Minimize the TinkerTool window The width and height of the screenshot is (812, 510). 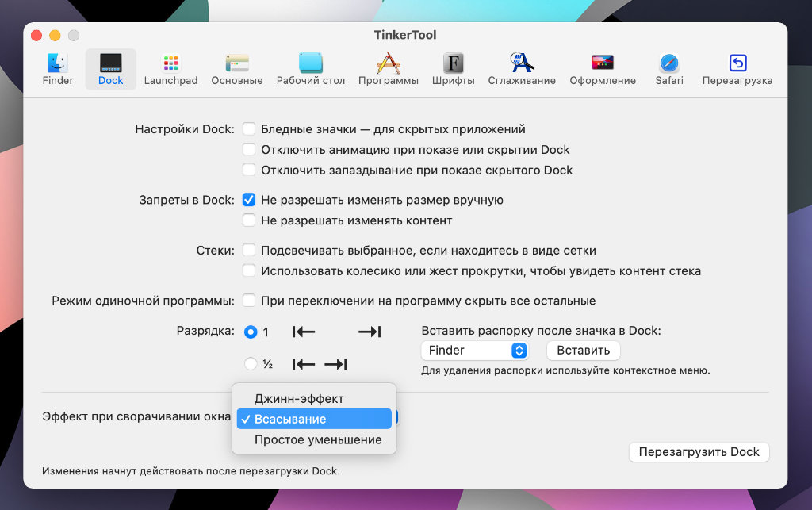click(55, 35)
